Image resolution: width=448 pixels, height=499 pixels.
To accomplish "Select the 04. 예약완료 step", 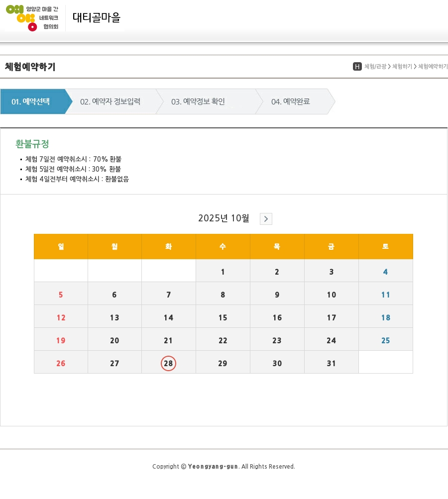I will click(290, 101).
